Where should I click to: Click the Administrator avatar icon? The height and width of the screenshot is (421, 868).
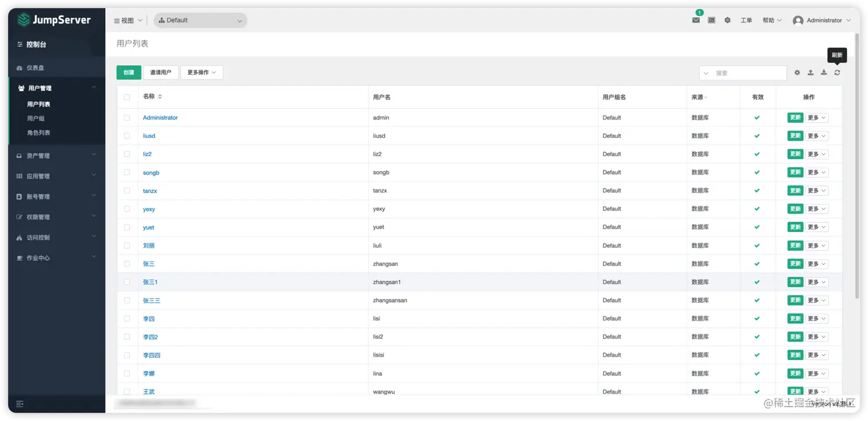798,21
